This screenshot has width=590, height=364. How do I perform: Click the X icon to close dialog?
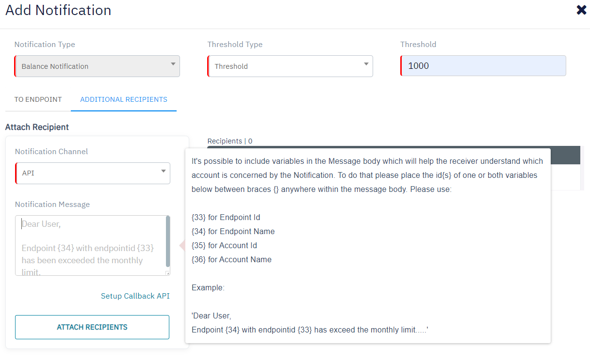click(581, 10)
